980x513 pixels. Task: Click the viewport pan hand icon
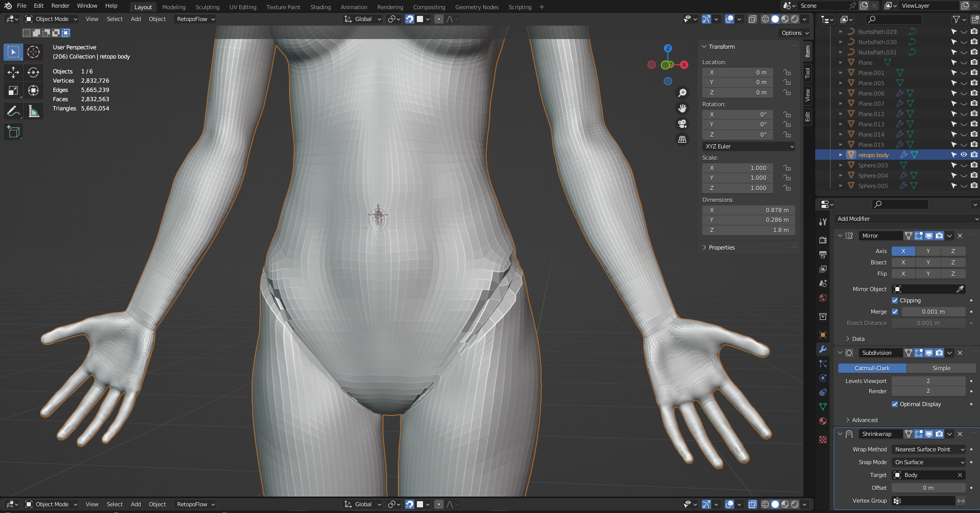(682, 108)
